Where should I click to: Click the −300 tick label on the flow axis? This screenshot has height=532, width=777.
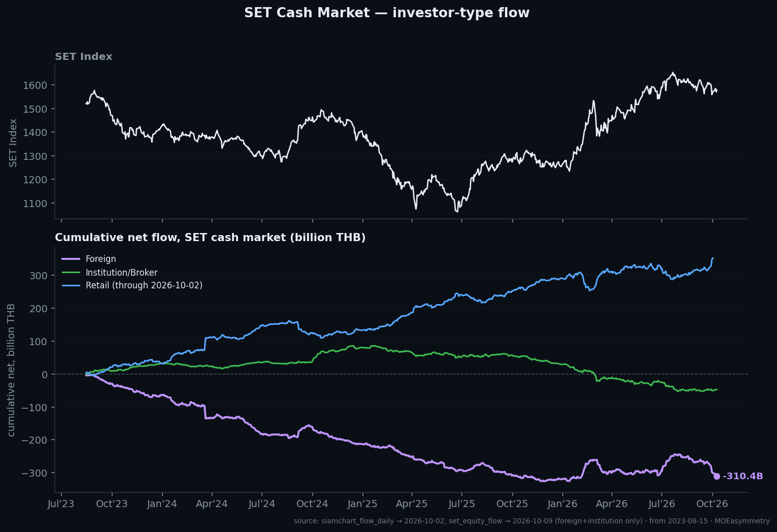coord(35,473)
